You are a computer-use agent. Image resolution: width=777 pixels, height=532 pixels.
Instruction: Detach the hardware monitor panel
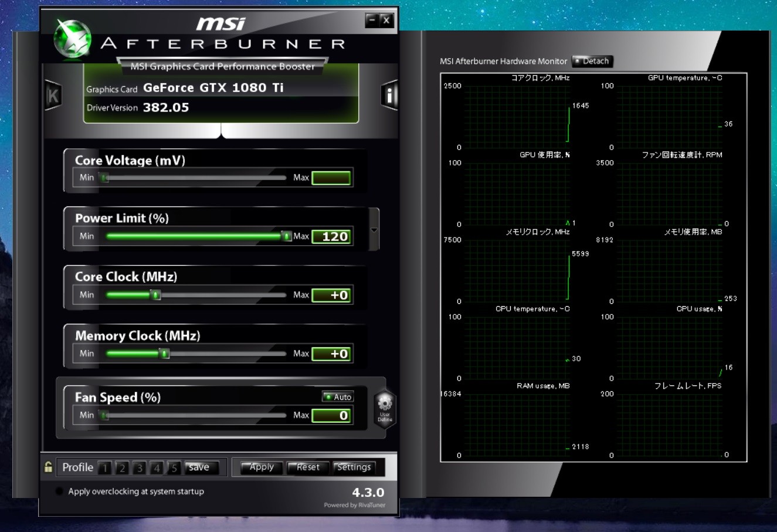coord(592,61)
